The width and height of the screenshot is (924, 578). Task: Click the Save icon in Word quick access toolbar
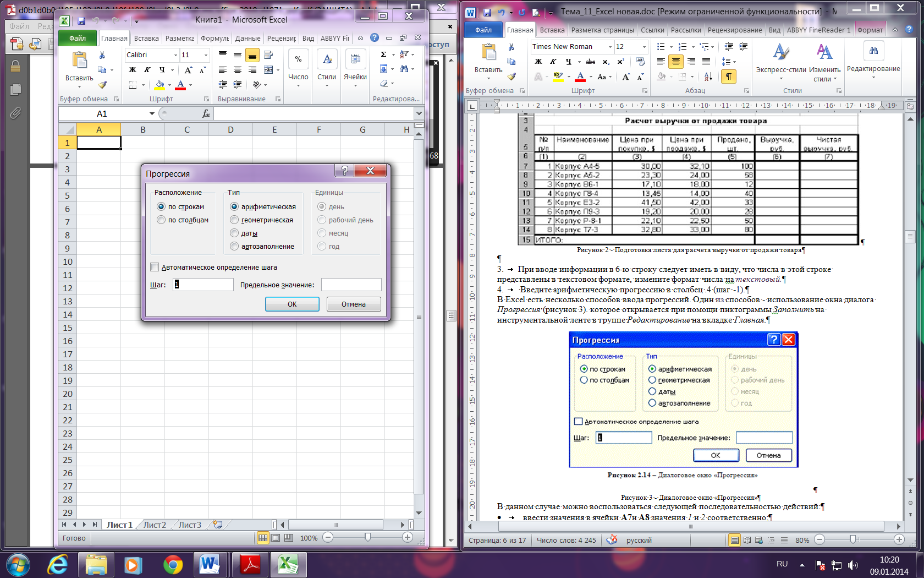[487, 12]
